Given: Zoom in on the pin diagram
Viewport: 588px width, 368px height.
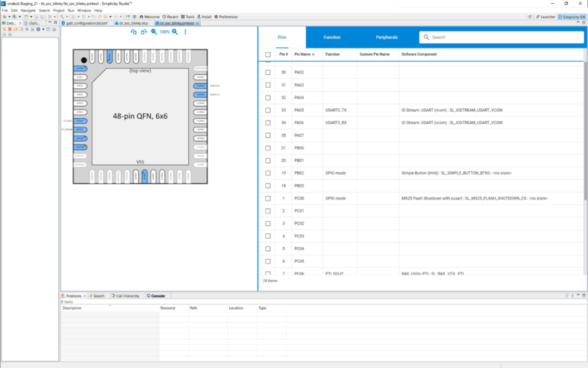Looking at the screenshot, I should pyautogui.click(x=175, y=32).
